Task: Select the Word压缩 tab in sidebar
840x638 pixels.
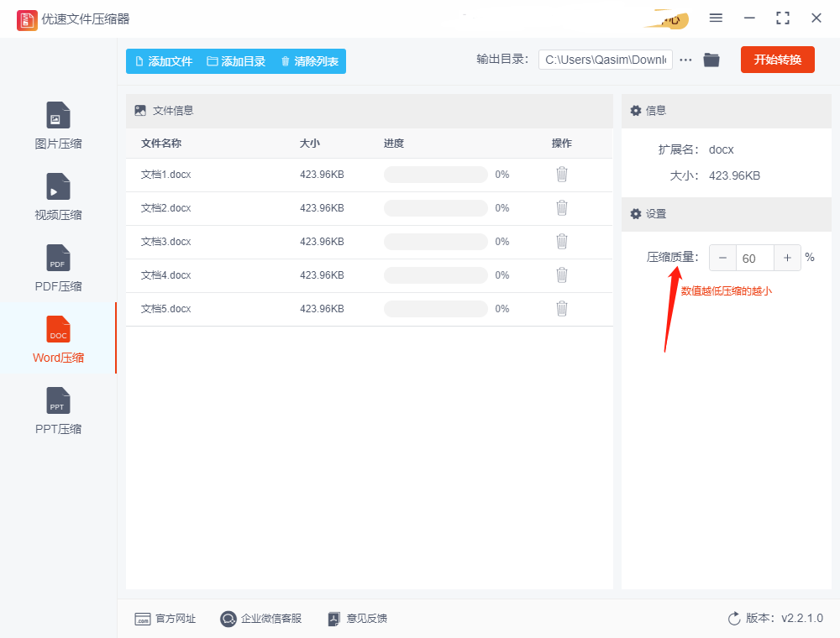Action: click(58, 339)
